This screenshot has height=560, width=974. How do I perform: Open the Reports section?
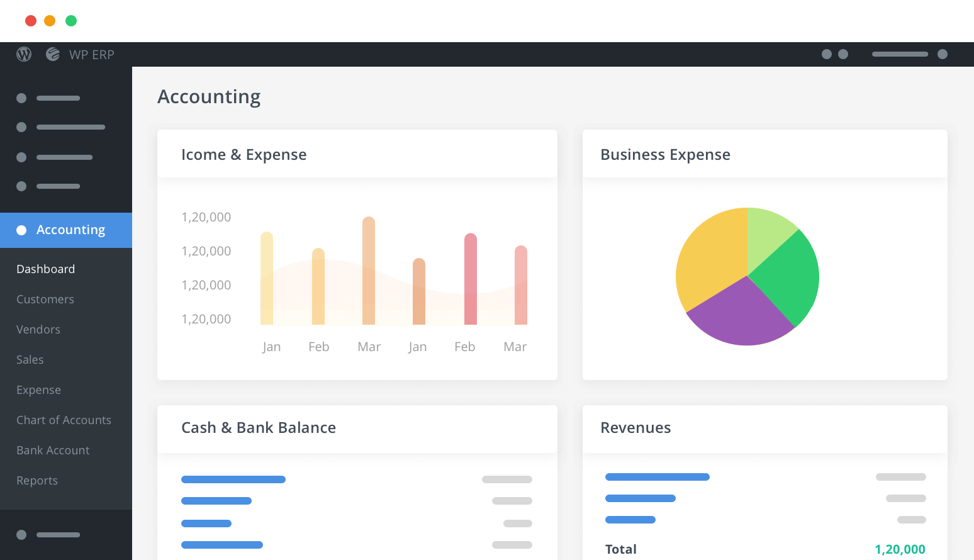tap(36, 480)
